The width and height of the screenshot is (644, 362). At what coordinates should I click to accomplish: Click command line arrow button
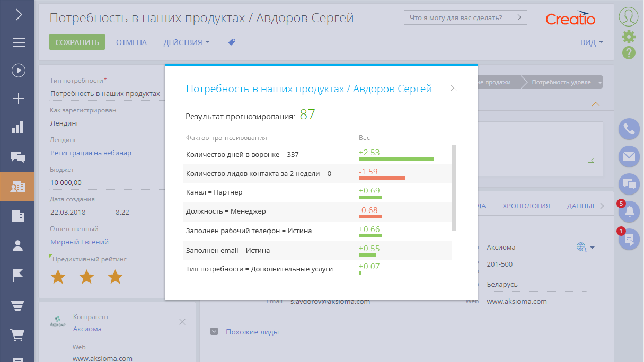click(521, 17)
